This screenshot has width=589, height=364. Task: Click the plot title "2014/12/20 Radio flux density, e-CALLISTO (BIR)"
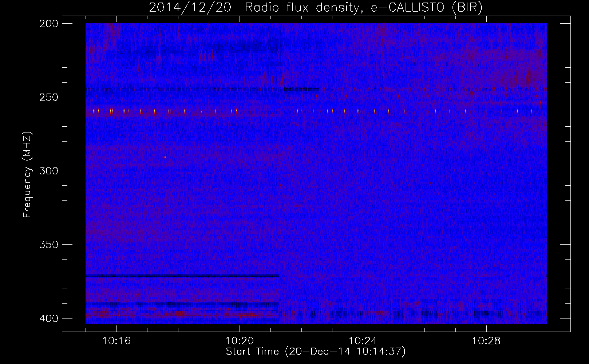tap(316, 8)
